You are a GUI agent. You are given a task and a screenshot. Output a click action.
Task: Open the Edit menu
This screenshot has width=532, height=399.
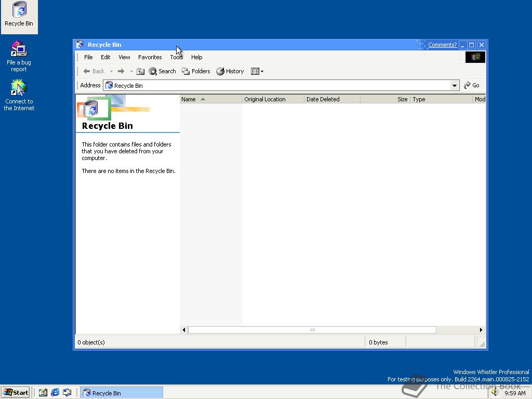[105, 57]
